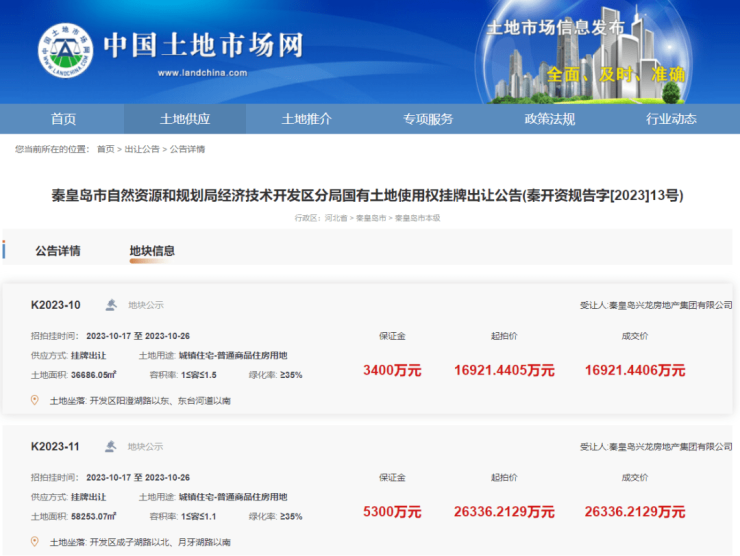
Task: Switch to the 地块信息 tab
Action: (152, 251)
